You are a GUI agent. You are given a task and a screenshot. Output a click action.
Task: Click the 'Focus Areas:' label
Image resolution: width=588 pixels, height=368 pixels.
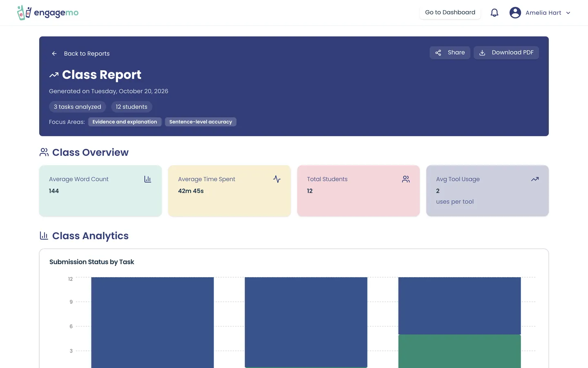point(67,122)
